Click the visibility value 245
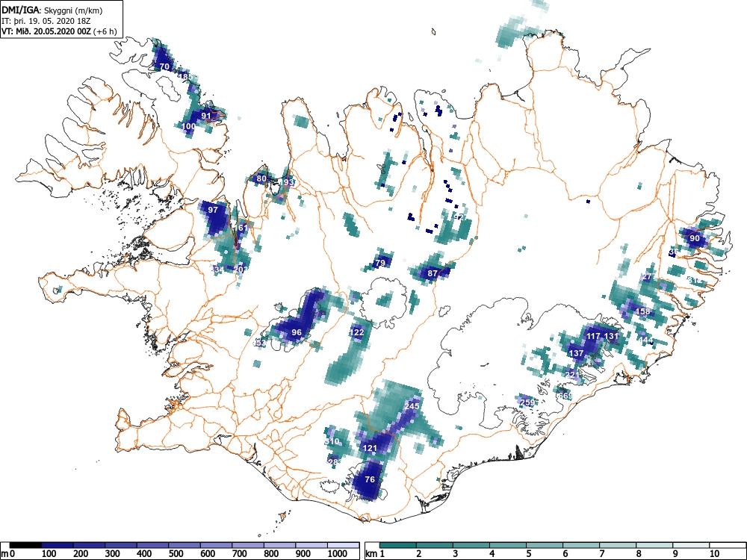 [412, 406]
